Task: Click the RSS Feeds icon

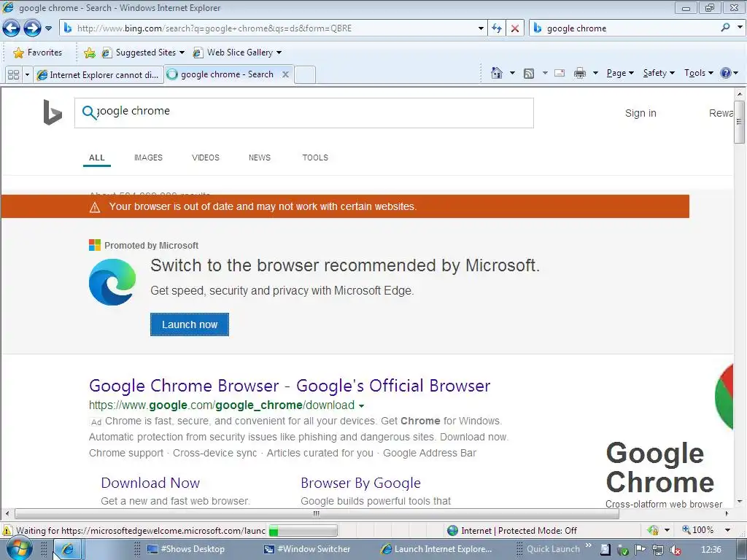Action: click(529, 74)
